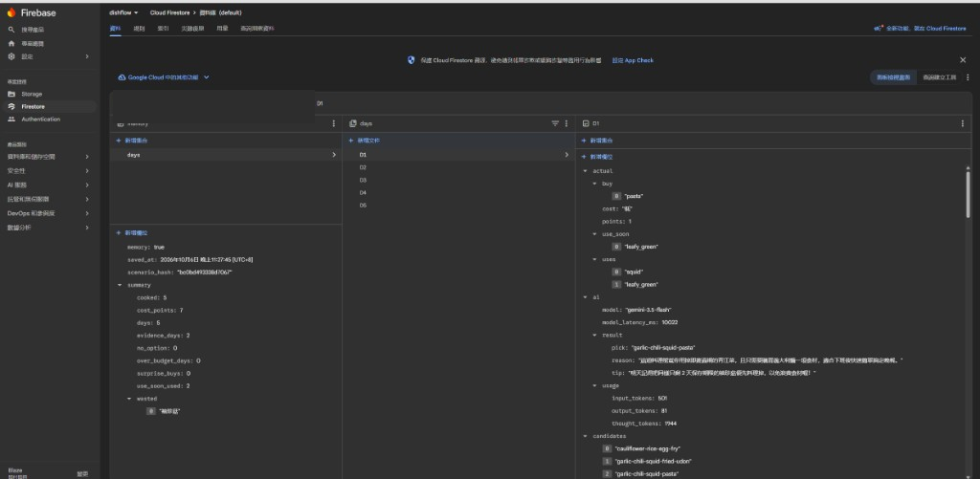This screenshot has height=479, width=980.
Task: Select document 04 in days list
Action: tap(458, 192)
